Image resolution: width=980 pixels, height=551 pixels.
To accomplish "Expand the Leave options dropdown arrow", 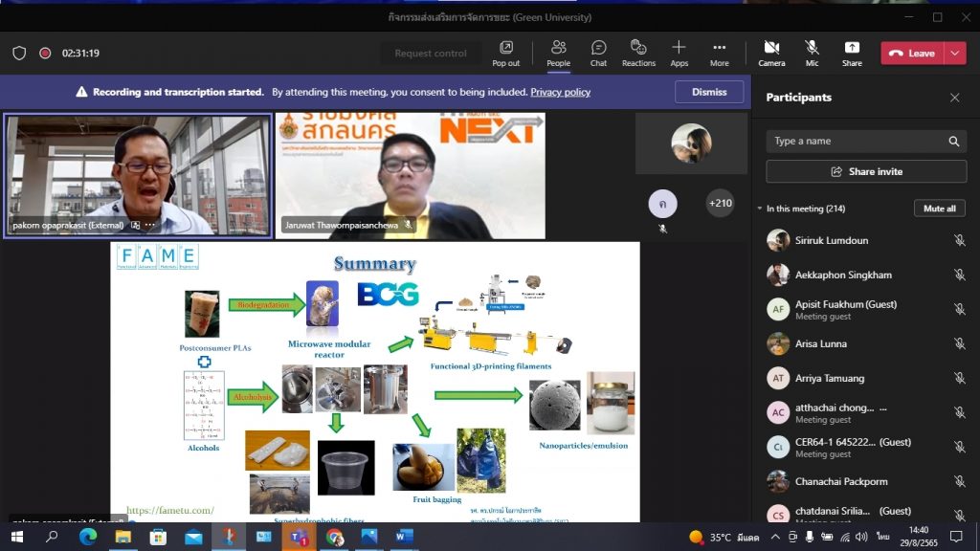I will pos(955,54).
